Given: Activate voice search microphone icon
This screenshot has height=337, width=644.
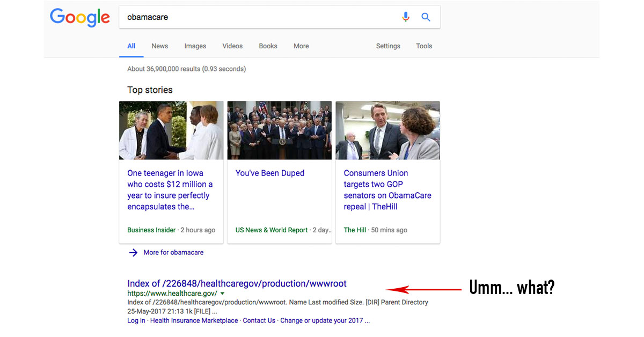Looking at the screenshot, I should tap(406, 17).
